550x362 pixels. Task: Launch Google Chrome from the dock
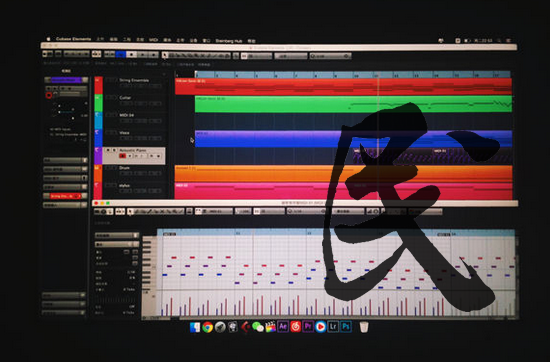207,327
